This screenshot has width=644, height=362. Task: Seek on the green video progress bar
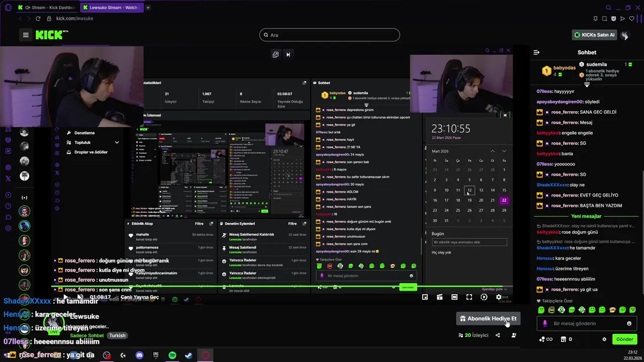point(282,287)
